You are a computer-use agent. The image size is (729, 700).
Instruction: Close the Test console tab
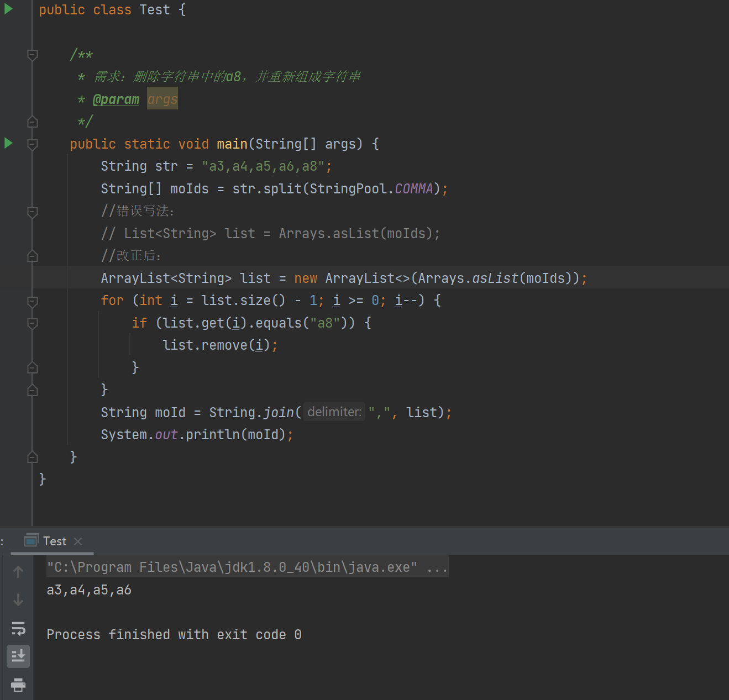(x=78, y=541)
